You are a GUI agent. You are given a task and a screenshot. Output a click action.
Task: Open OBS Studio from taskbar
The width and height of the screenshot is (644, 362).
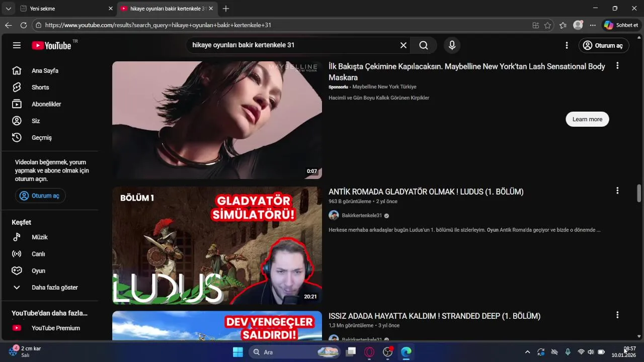tap(388, 352)
